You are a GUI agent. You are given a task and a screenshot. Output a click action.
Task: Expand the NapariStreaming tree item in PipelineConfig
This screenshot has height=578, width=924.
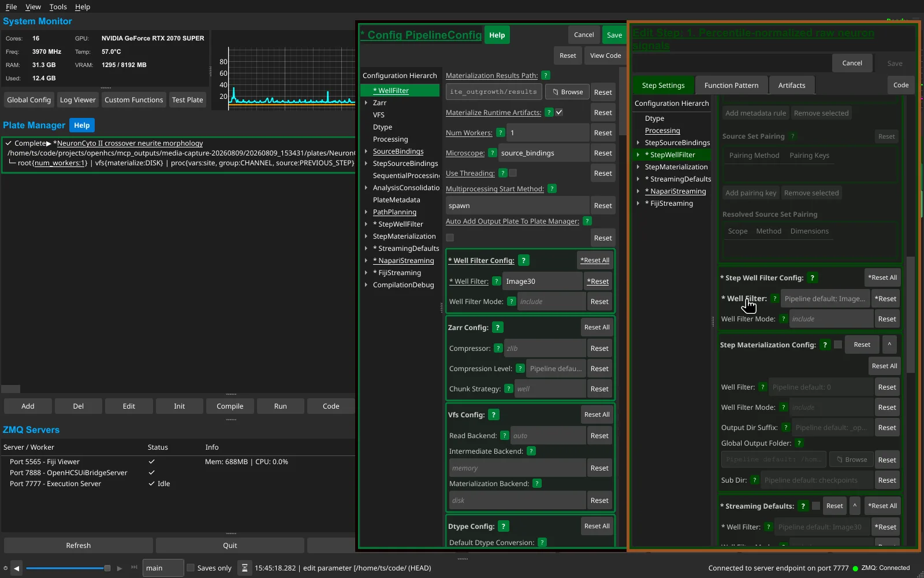(x=366, y=261)
